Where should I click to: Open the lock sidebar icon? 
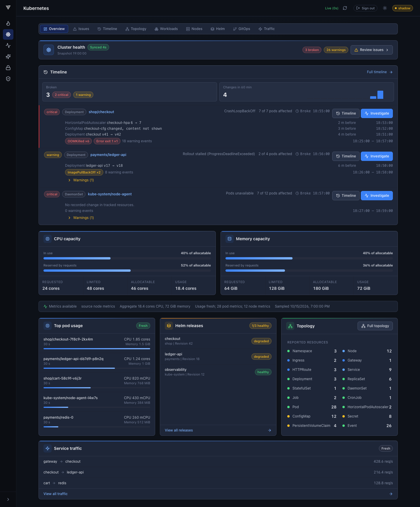point(8,68)
